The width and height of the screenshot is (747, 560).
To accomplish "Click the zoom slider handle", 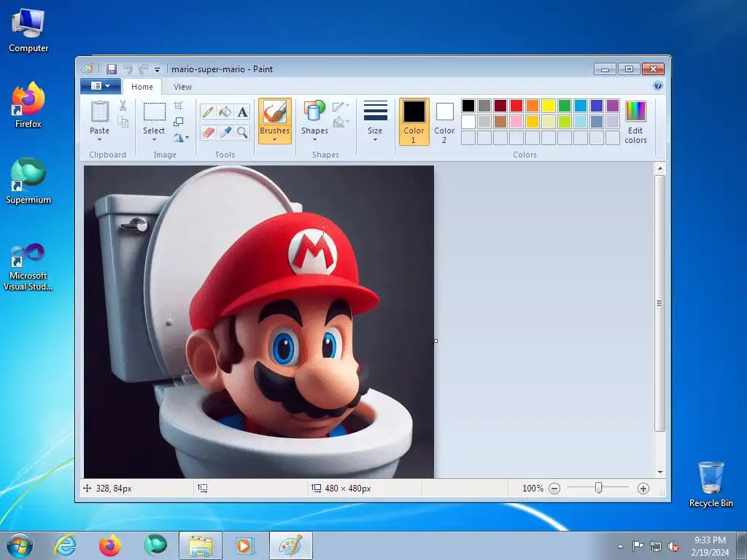I will click(598, 488).
